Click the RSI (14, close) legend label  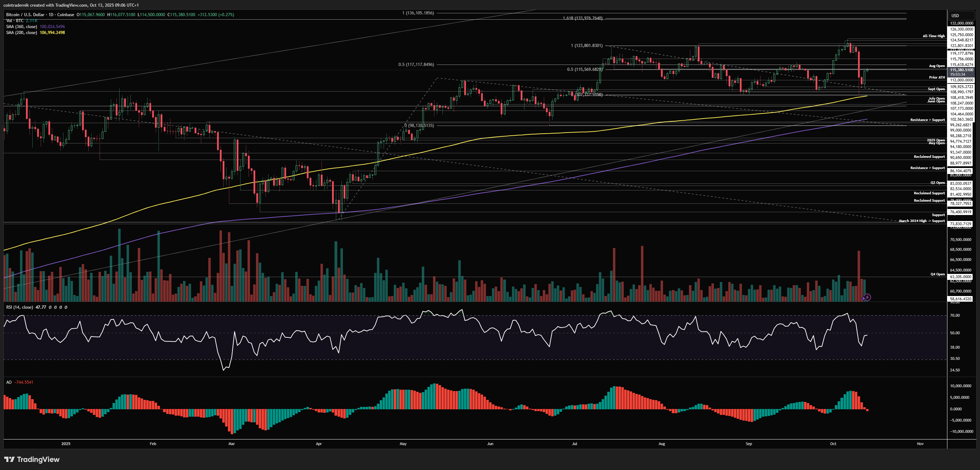coord(20,307)
